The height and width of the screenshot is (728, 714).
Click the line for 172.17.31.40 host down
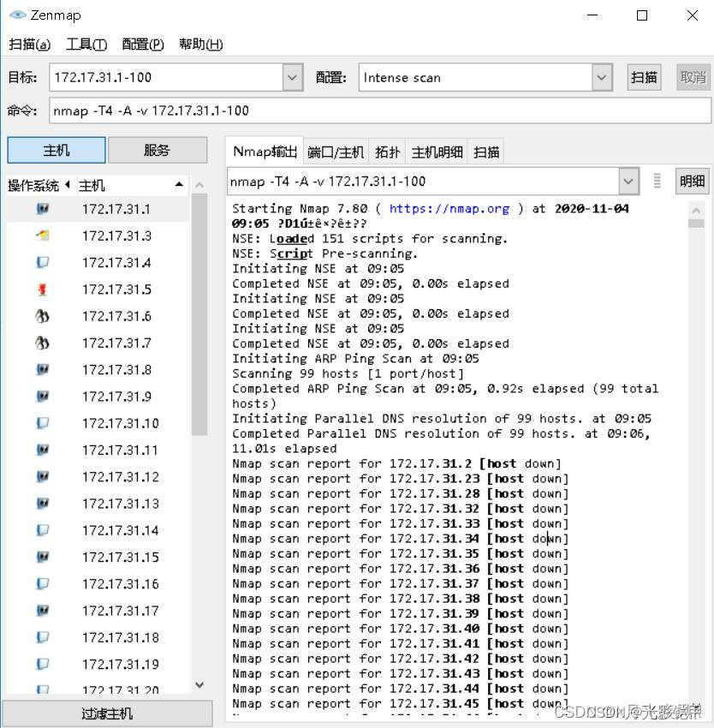pos(400,628)
